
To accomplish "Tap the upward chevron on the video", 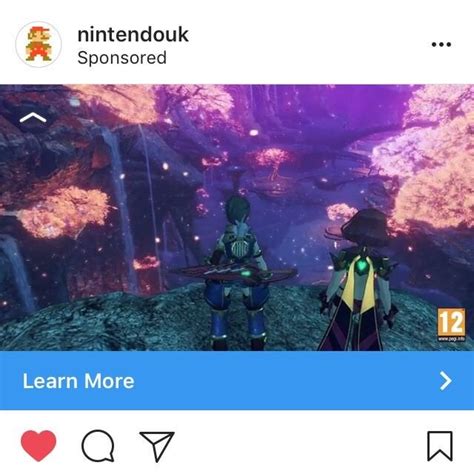I will click(x=33, y=118).
